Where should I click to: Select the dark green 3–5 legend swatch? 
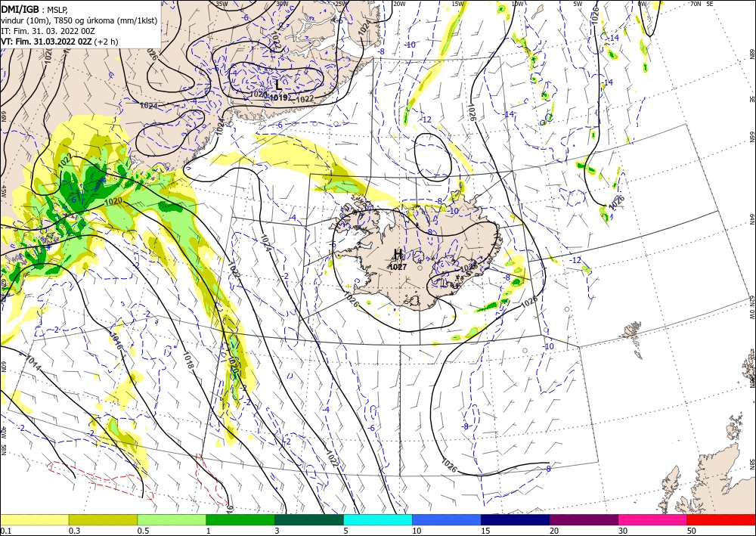(309, 519)
